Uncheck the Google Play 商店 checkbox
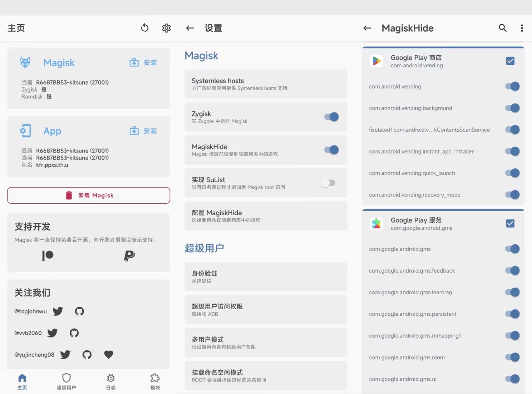532x394 pixels. tap(510, 61)
